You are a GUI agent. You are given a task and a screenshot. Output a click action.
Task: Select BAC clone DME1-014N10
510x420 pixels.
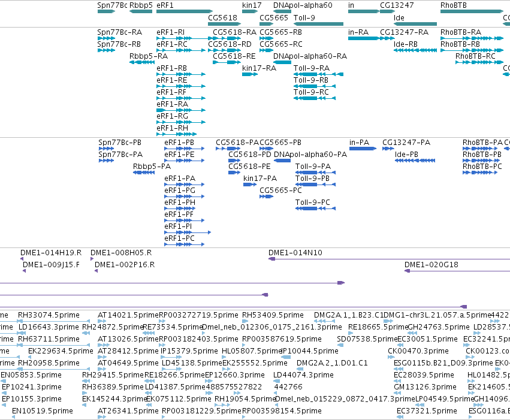295,253
